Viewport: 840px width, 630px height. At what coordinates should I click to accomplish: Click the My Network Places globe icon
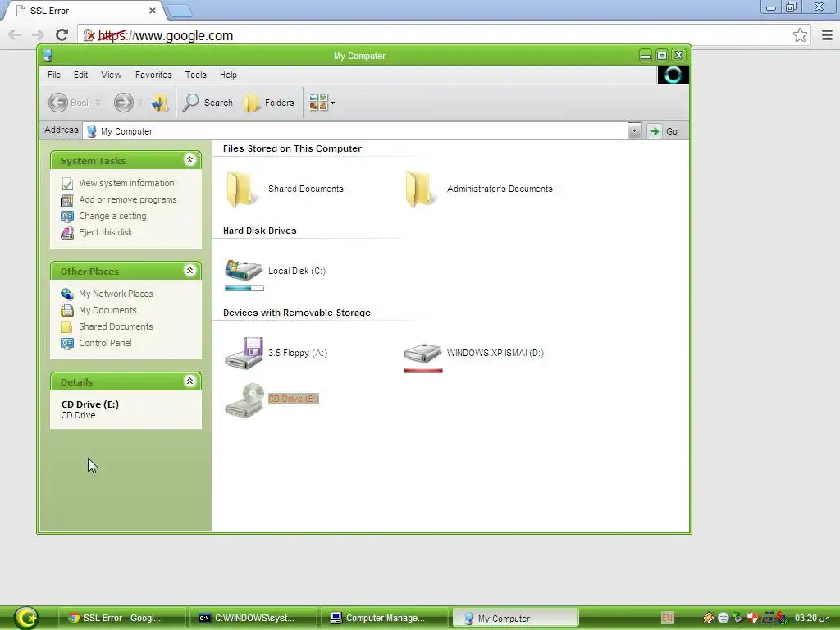coord(67,294)
